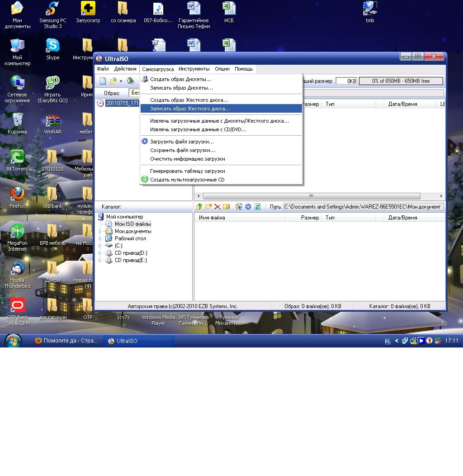This screenshot has height=476, width=463.
Task: Click the green refresh icon in catalog toolbar
Action: (257, 207)
